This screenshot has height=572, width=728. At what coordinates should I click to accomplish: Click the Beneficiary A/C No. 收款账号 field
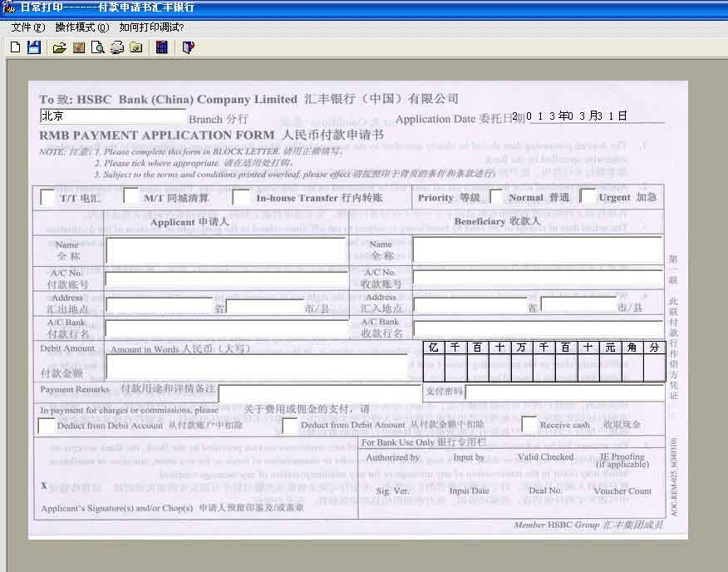tap(538, 279)
